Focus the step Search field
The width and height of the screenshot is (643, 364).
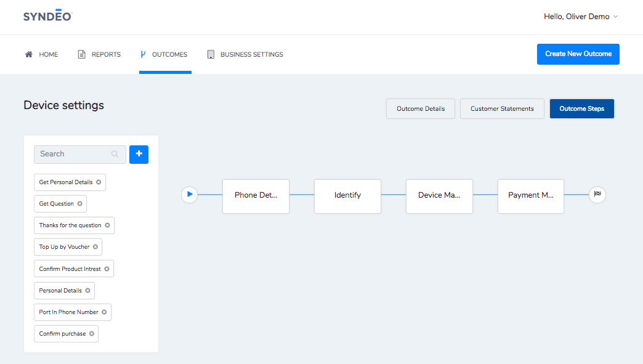80,154
